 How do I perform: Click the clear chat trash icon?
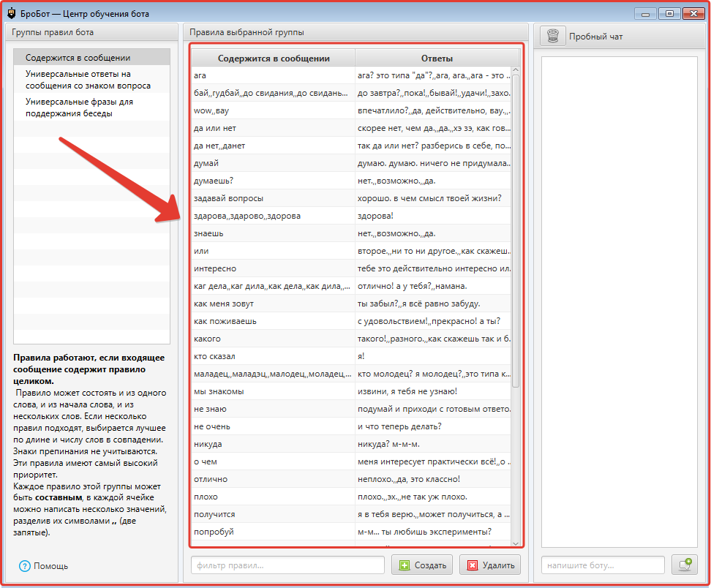click(553, 36)
